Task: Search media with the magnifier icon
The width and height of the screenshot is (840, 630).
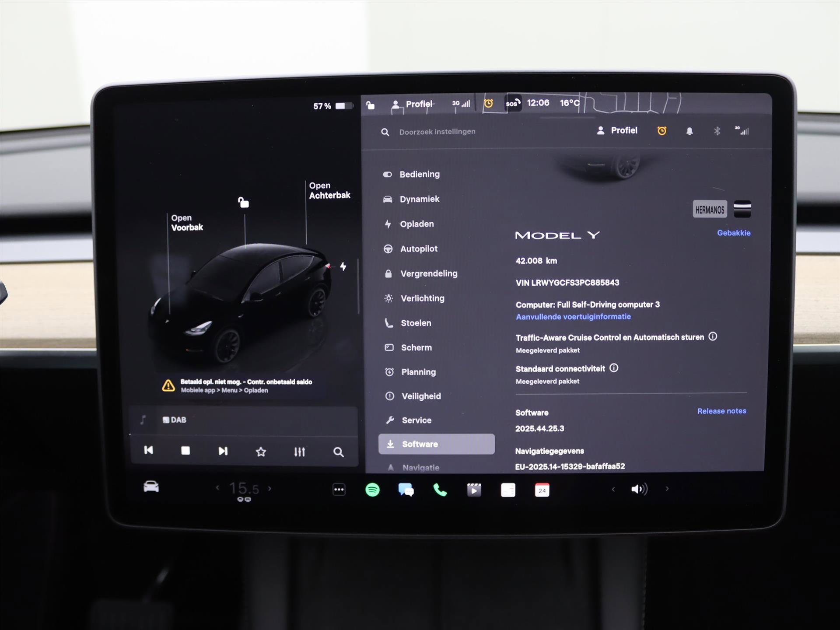Action: tap(338, 452)
